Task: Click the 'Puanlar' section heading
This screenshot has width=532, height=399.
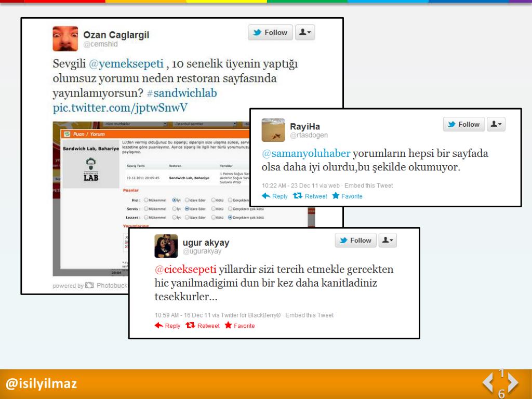Action: pos(130,190)
